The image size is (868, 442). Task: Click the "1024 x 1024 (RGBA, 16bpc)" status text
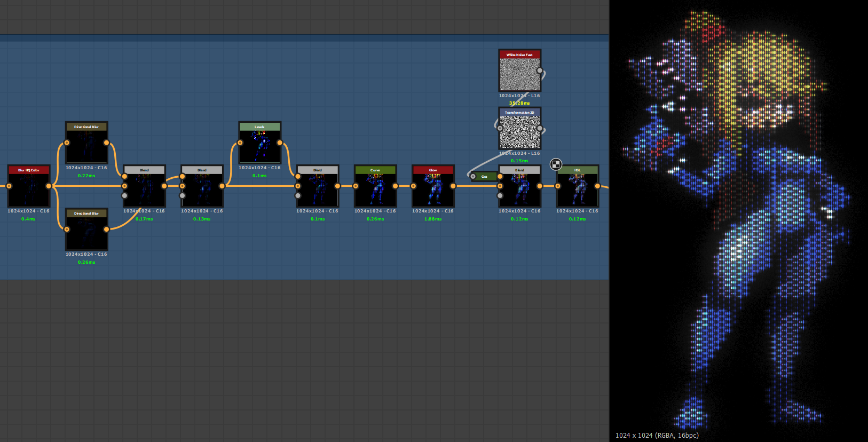coord(657,435)
